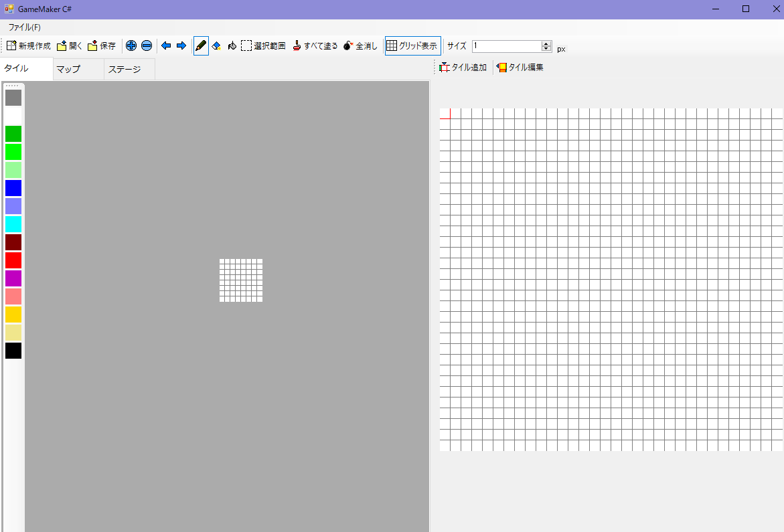
Task: Click the blue left arrow icon
Action: tap(166, 46)
